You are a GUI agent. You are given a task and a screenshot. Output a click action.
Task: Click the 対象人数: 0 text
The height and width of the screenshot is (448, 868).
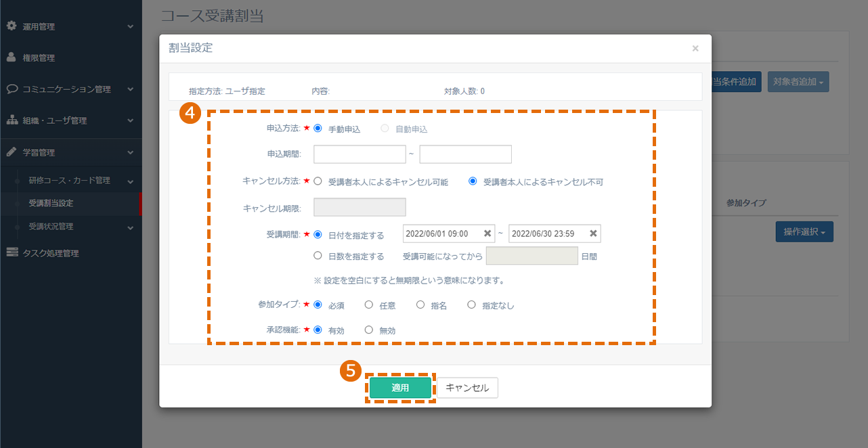coord(464,91)
